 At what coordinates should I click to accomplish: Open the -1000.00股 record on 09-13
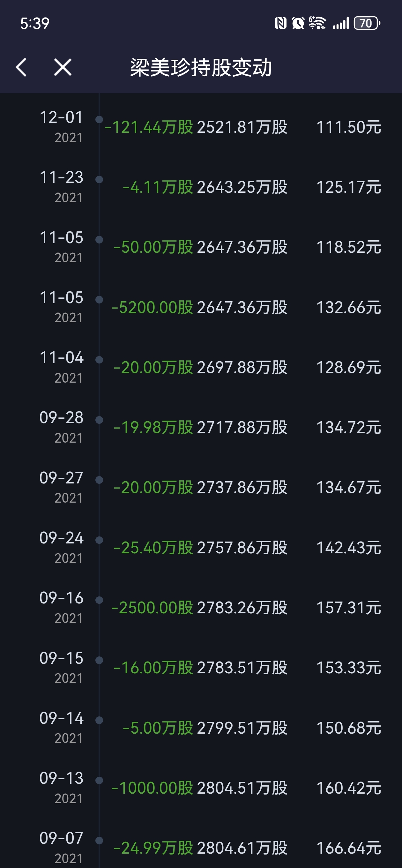click(x=152, y=788)
